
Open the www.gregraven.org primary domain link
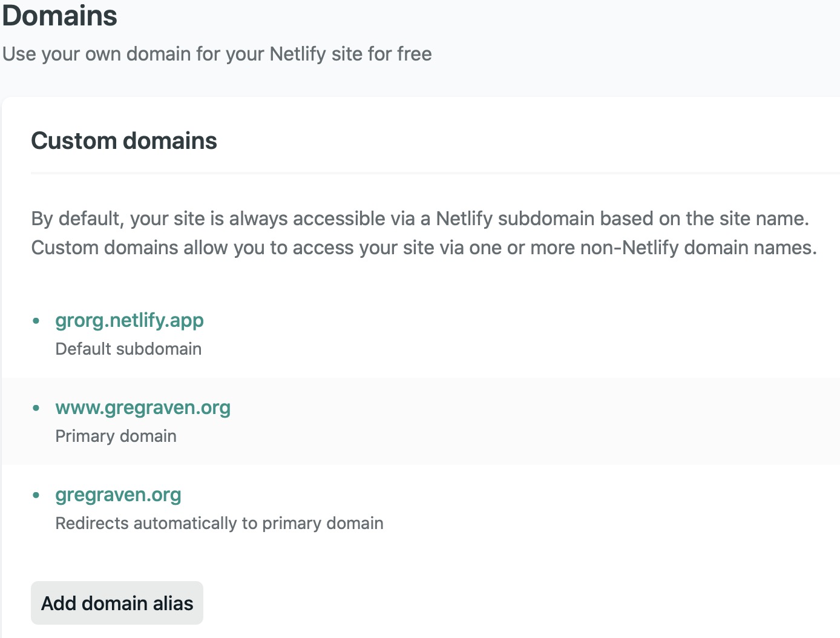tap(143, 407)
